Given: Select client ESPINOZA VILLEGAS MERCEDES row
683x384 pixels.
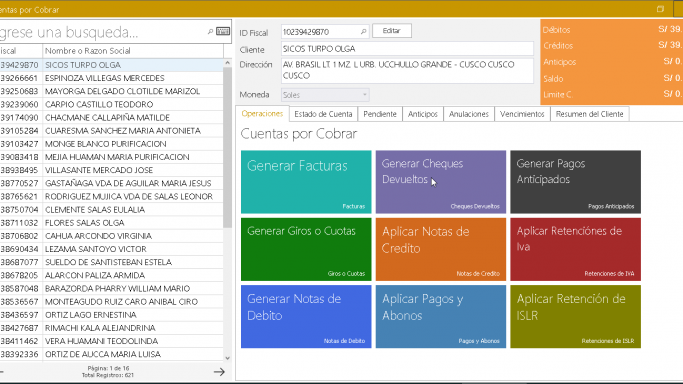Looking at the screenshot, I should [x=112, y=78].
